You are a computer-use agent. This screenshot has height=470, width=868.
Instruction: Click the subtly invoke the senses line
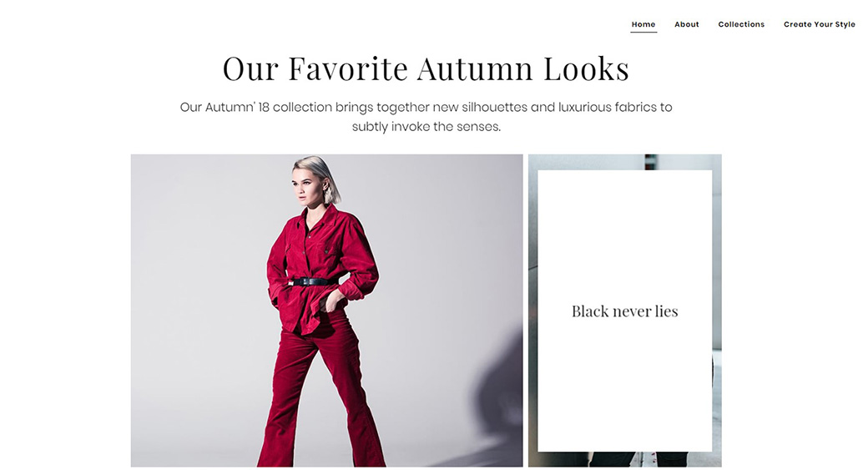(x=426, y=127)
